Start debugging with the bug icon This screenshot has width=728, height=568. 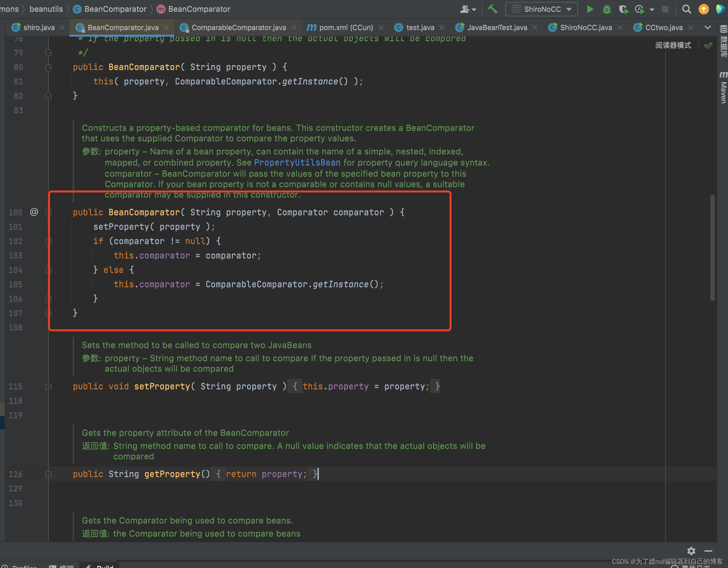pos(607,9)
